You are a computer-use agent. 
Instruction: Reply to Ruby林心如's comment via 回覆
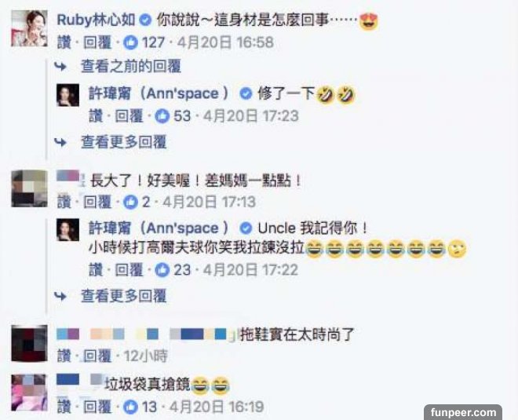tap(97, 42)
